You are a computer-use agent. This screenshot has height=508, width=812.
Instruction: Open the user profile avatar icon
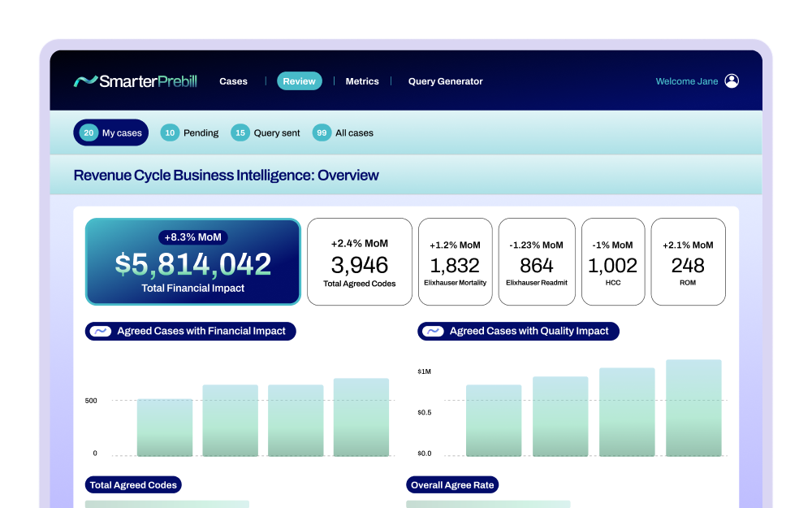[732, 80]
